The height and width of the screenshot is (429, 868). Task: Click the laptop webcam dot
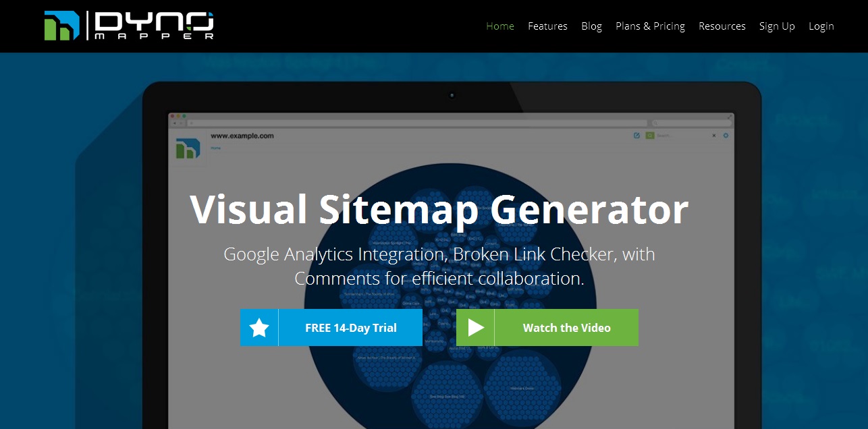click(452, 95)
